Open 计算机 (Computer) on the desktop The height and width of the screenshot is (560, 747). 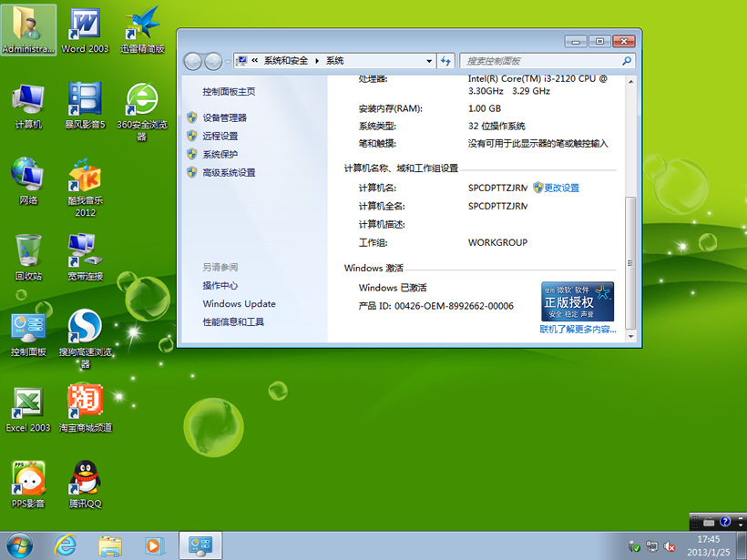28,100
